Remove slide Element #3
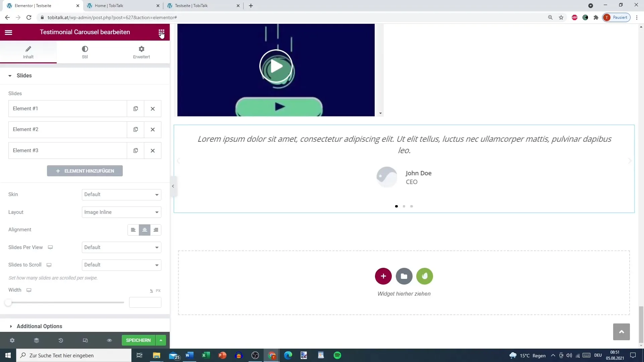Image resolution: width=644 pixels, height=362 pixels. pyautogui.click(x=153, y=150)
